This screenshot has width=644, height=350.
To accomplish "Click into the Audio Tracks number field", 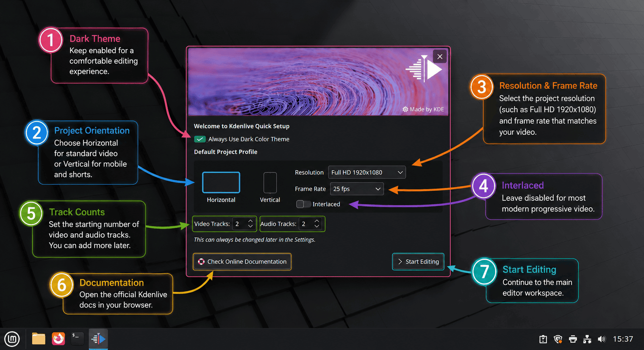I will pyautogui.click(x=306, y=224).
